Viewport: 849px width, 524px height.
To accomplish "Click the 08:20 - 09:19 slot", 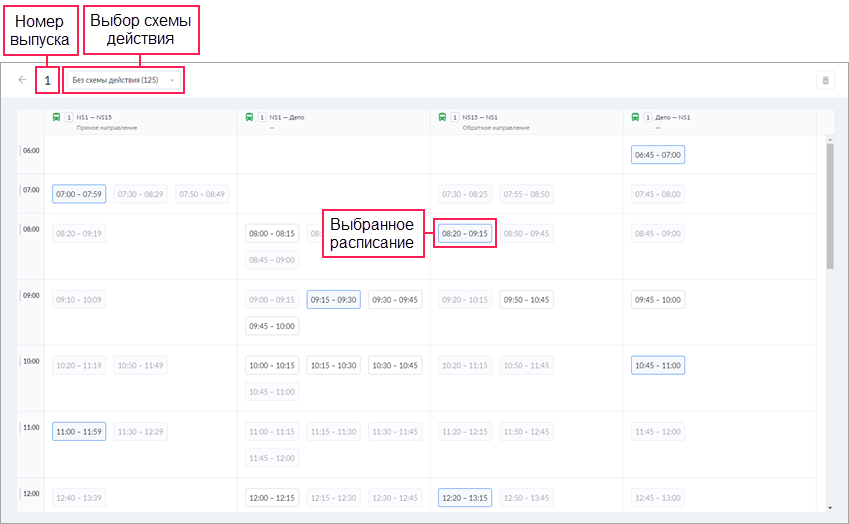I will point(79,233).
